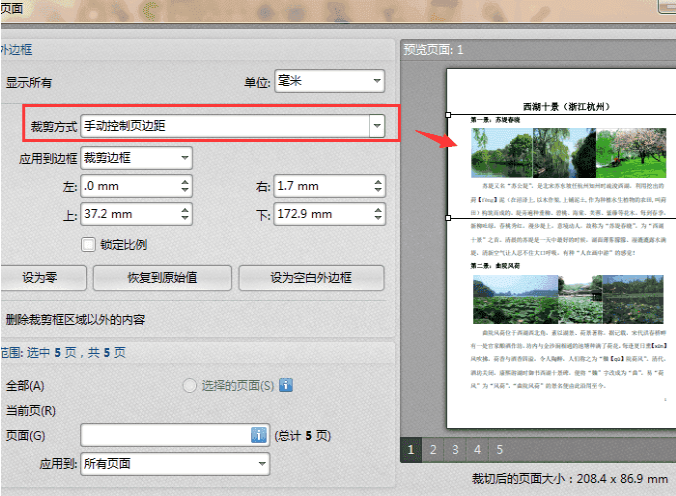This screenshot has height=496, width=676.
Task: Open the 应用到边框 dropdown showing 裁剪边框
Action: (136, 158)
